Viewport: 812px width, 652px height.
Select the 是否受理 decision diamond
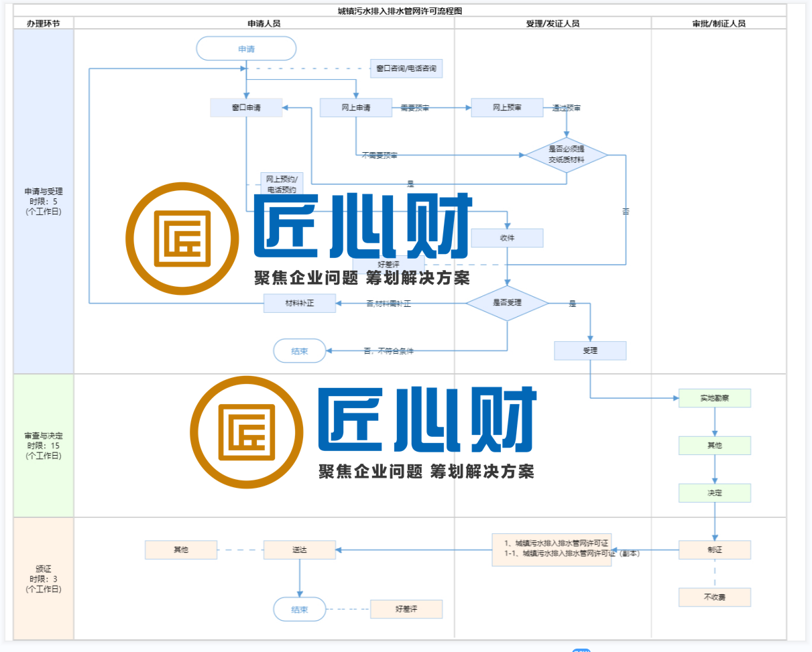(508, 303)
